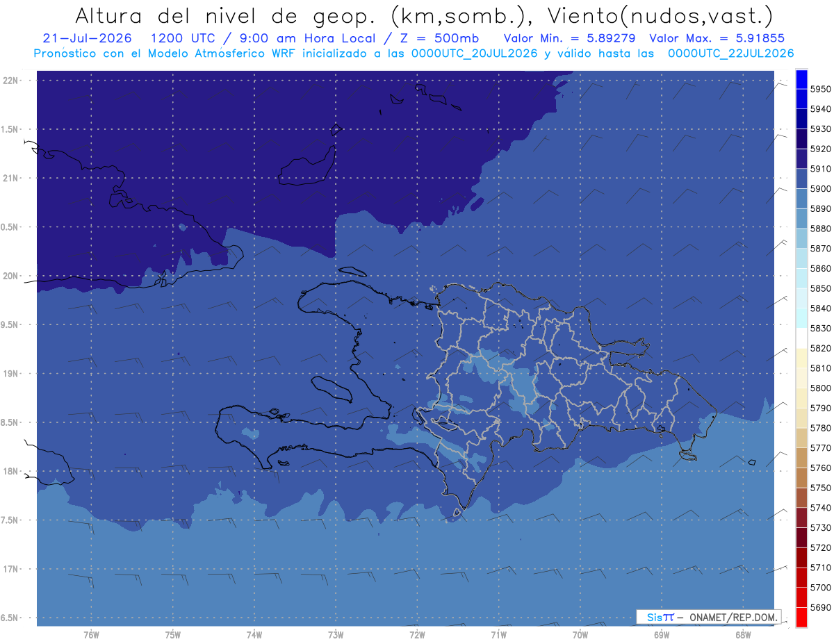Image resolution: width=834 pixels, height=644 pixels.
Task: Click the '19N' latitude label
Action: coord(11,373)
